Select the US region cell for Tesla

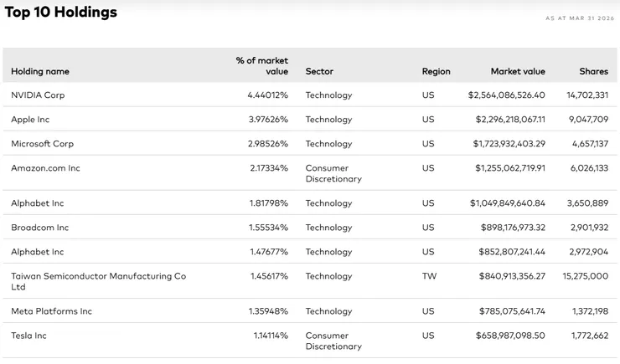coord(428,336)
